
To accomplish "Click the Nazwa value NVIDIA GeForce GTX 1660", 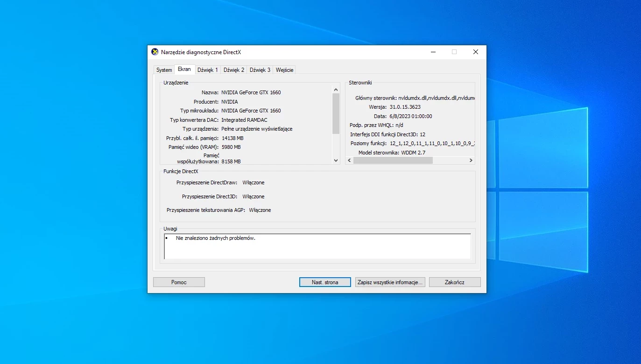I will pos(251,92).
